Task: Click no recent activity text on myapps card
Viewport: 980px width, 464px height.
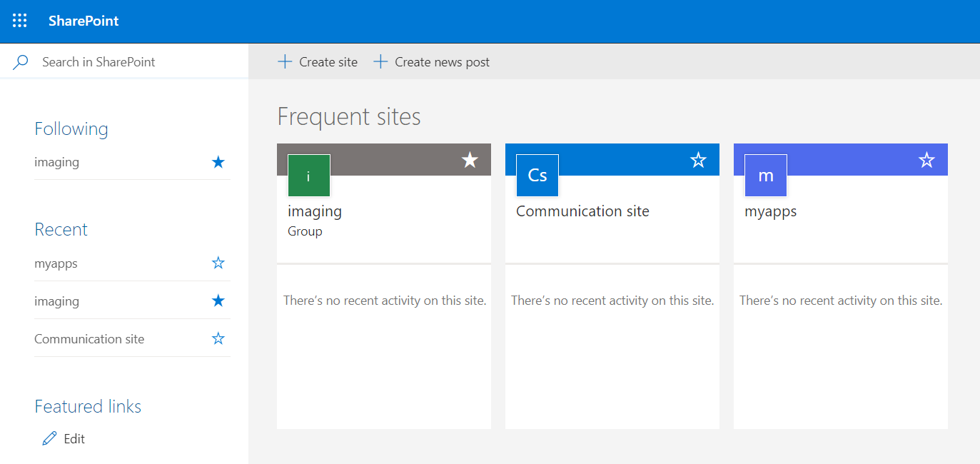Action: (x=841, y=301)
